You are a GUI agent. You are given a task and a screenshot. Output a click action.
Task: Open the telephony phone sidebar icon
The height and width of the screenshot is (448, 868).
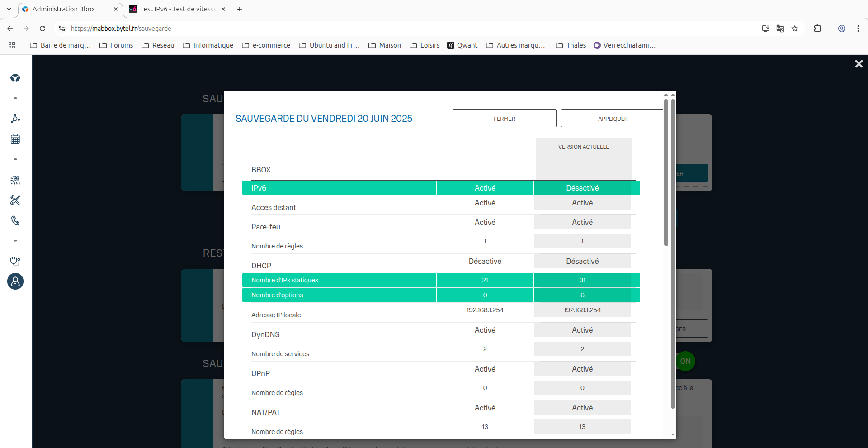coord(15,220)
